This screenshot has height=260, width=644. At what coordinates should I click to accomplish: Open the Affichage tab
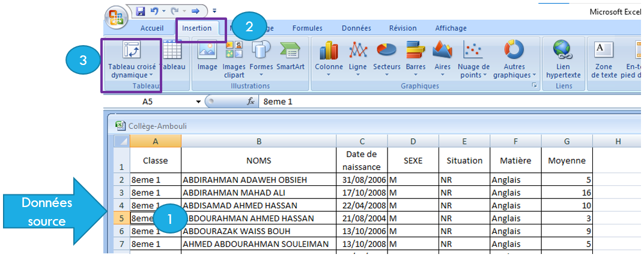pyautogui.click(x=451, y=28)
